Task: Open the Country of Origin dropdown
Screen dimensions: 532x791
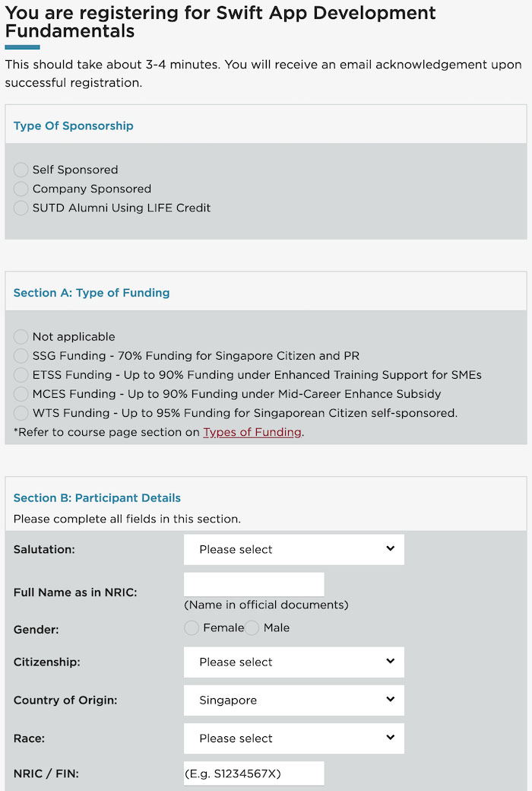Action: click(293, 700)
